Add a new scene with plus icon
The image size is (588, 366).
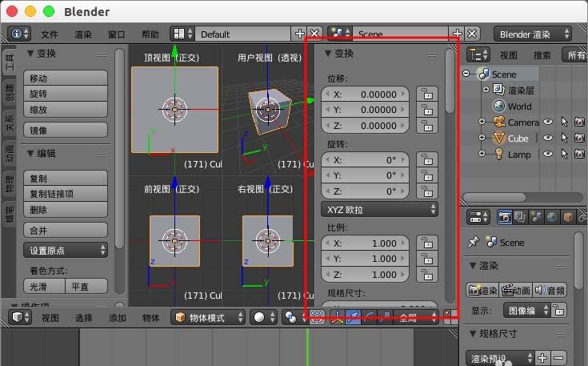(457, 34)
